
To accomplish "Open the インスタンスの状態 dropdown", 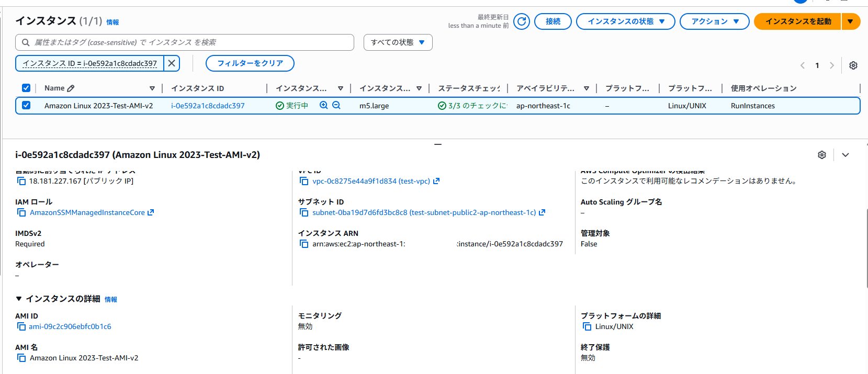I will click(625, 21).
